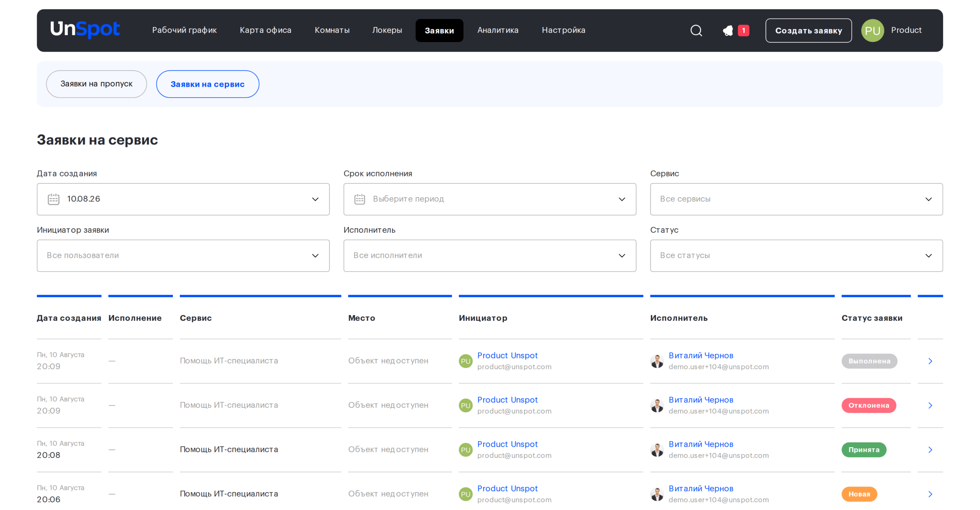Open details arrow for Новая request
Image resolution: width=980 pixels, height=510 pixels.
pos(930,494)
